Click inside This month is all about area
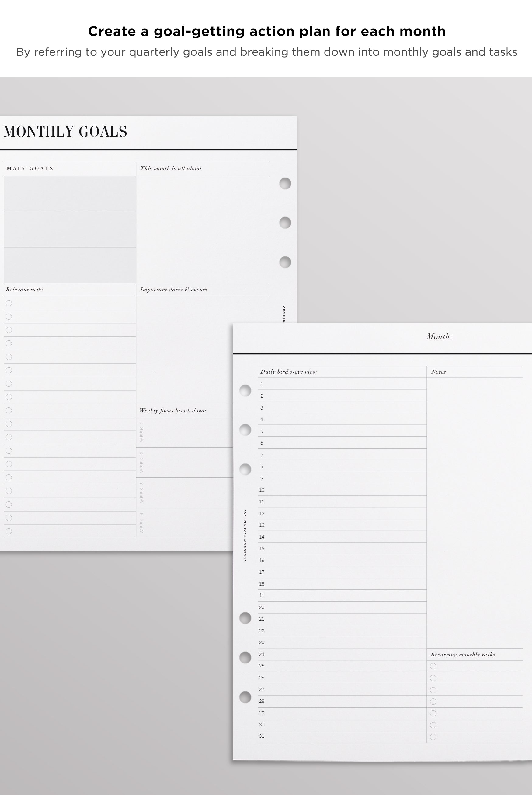532x795 pixels. [202, 229]
